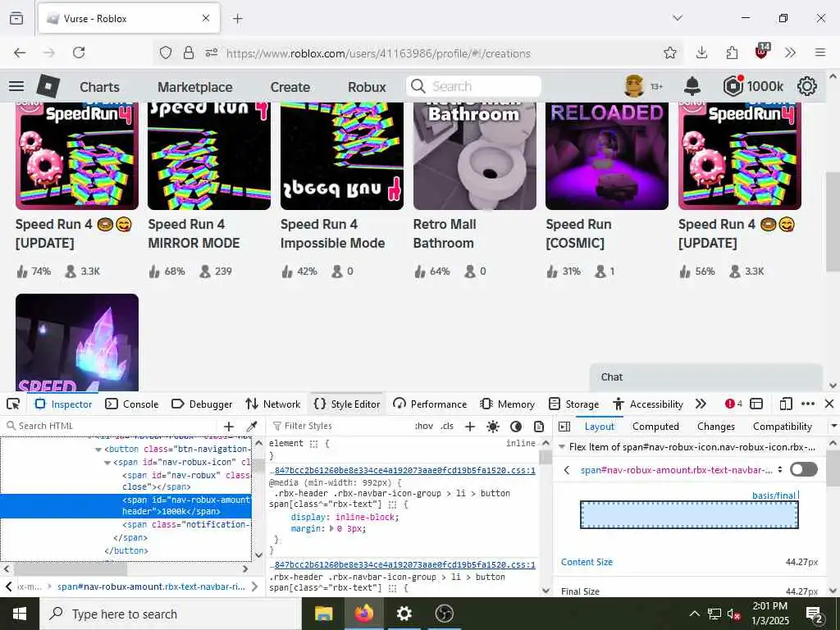This screenshot has height=630, width=840.
Task: Toggle .cls class panel
Action: pyautogui.click(x=447, y=426)
